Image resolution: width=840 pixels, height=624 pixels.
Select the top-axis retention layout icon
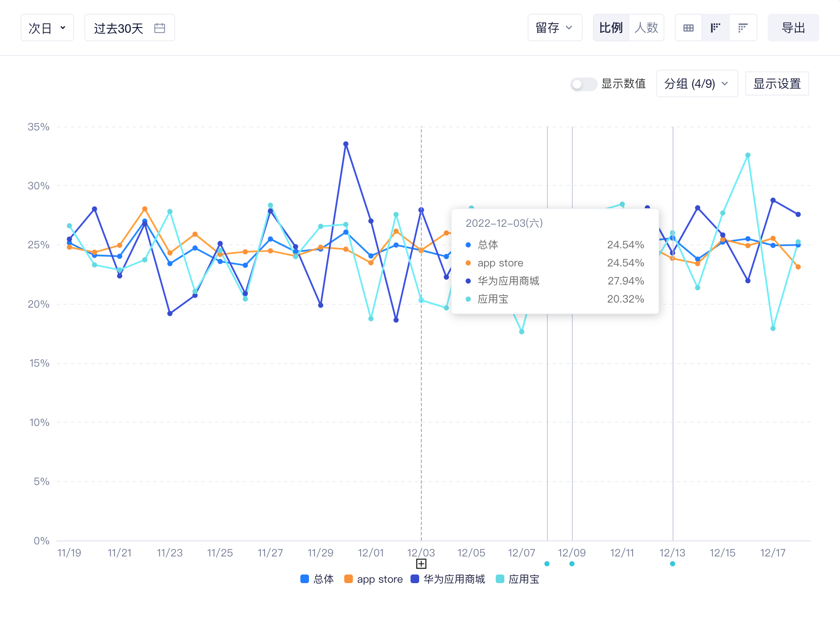point(743,28)
